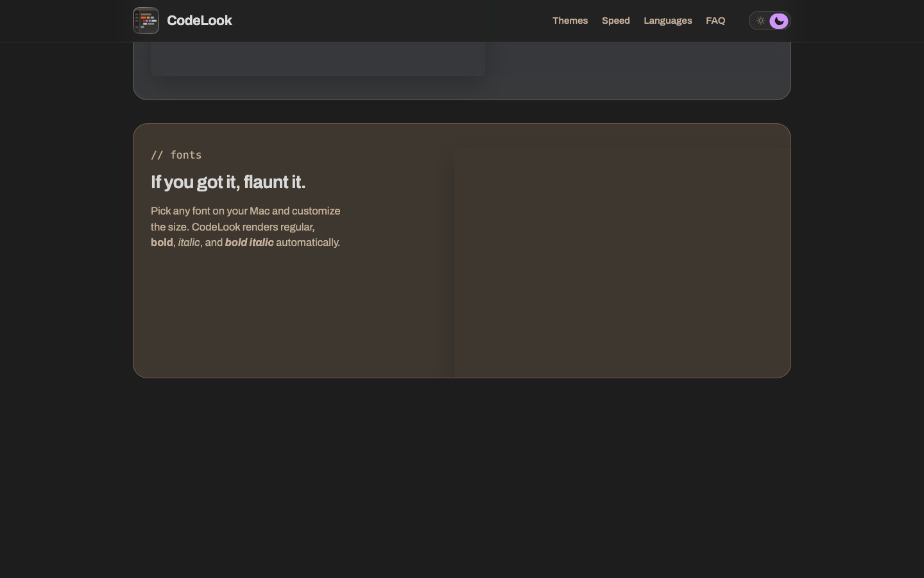Go to the CodeLook home title link

coord(200,21)
